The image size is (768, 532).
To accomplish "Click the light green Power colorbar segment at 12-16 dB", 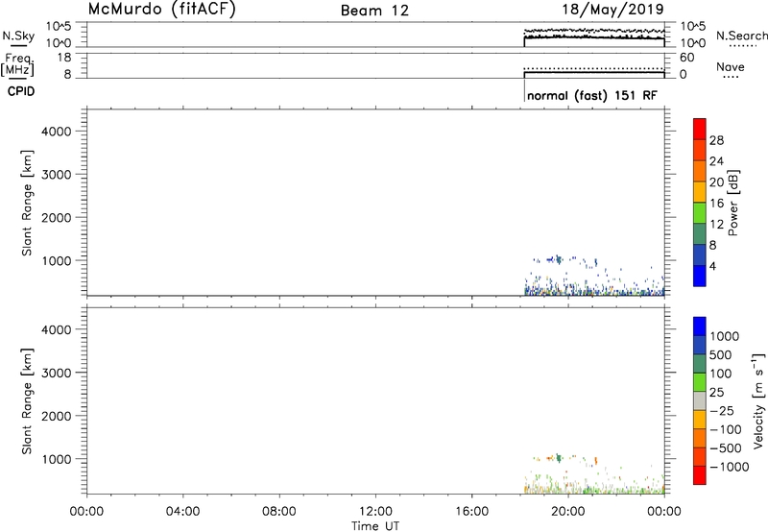I will click(x=700, y=212).
